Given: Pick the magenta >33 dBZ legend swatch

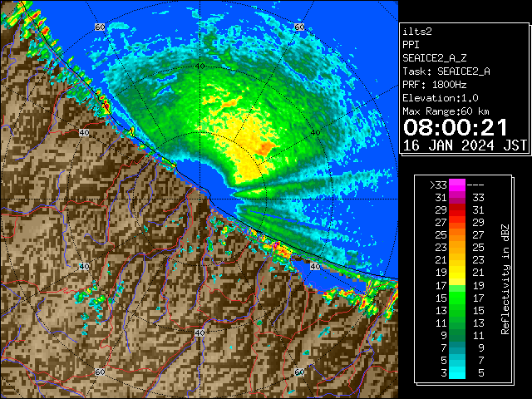Looking at the screenshot, I should pos(457,185).
